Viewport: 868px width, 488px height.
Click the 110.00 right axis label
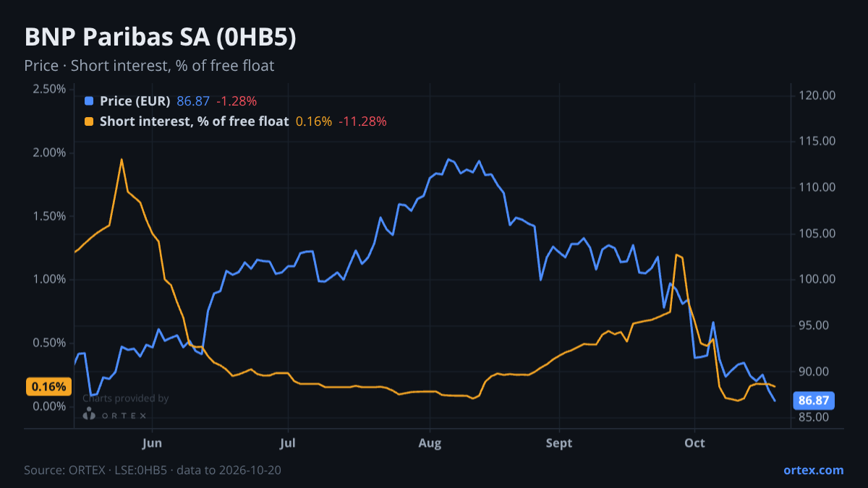(817, 187)
